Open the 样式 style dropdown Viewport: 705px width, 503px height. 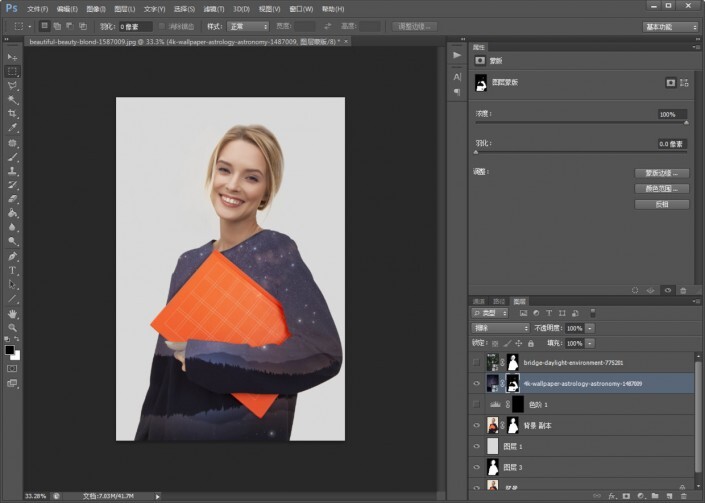click(x=245, y=26)
